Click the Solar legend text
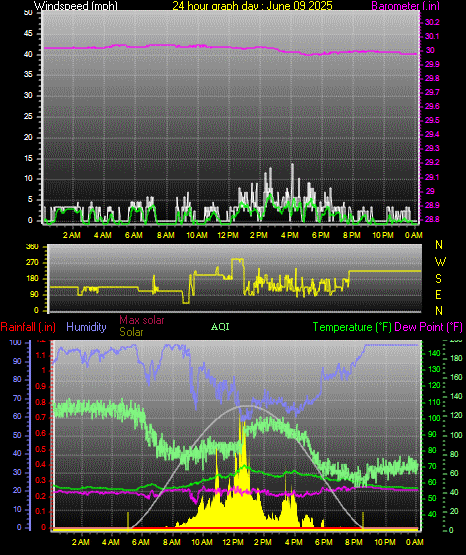This screenshot has width=466, height=555. (x=131, y=332)
